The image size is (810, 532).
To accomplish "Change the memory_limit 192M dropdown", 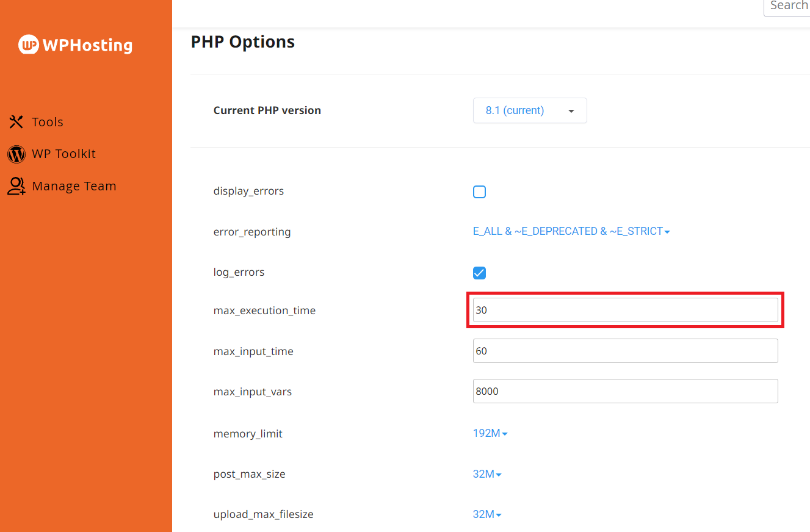I will coord(490,433).
